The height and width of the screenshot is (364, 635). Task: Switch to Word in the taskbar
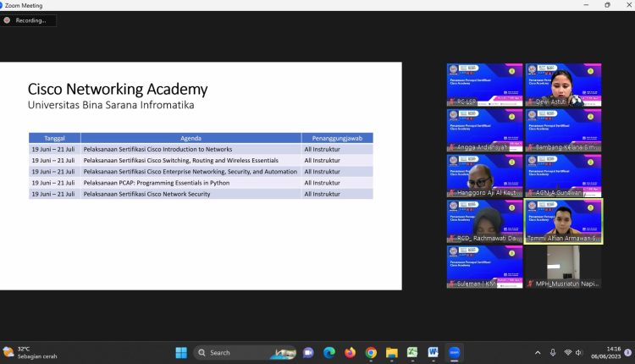tap(433, 353)
